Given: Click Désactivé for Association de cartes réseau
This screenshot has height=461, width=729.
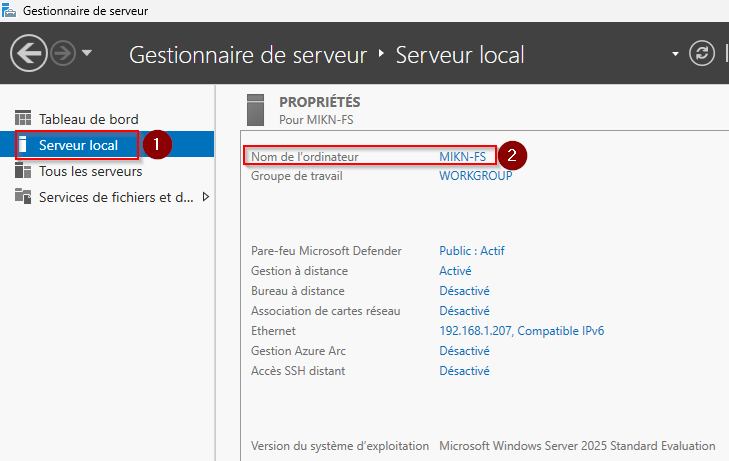Looking at the screenshot, I should pyautogui.click(x=464, y=311).
